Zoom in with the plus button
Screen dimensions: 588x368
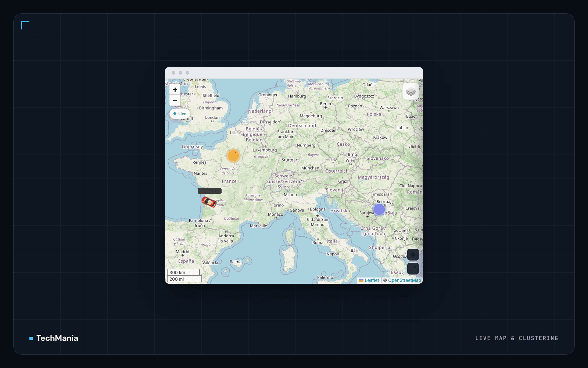coord(175,89)
